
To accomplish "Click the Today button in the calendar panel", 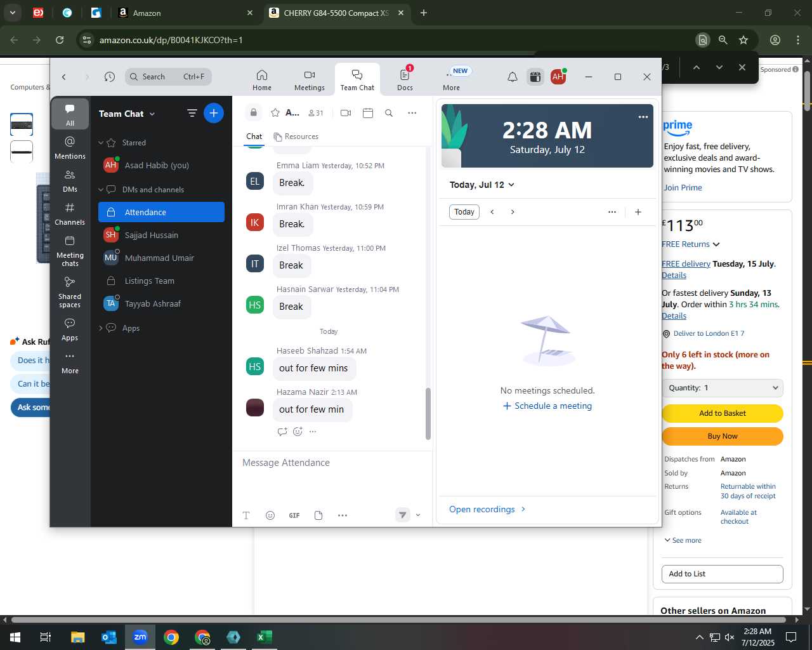I will [464, 212].
